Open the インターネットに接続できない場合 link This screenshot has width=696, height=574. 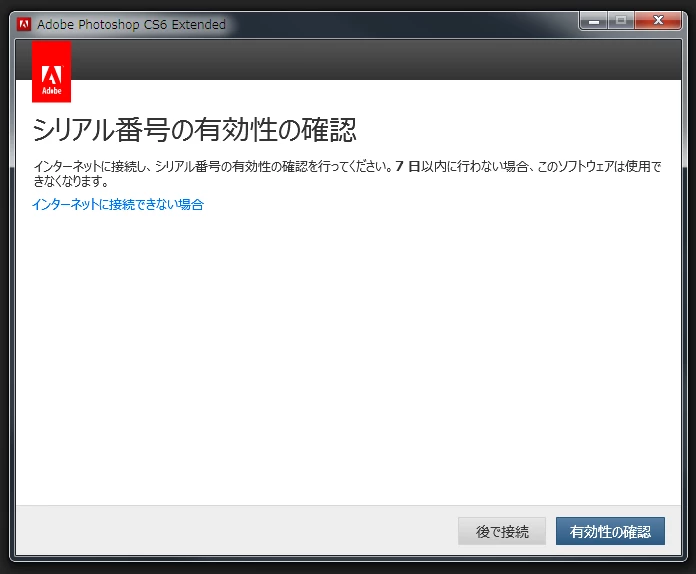(x=118, y=204)
